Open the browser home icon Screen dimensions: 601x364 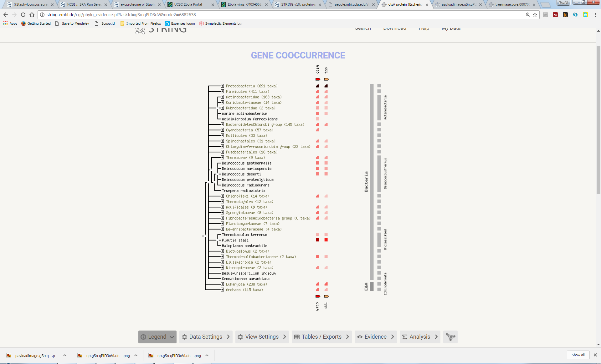(x=32, y=15)
